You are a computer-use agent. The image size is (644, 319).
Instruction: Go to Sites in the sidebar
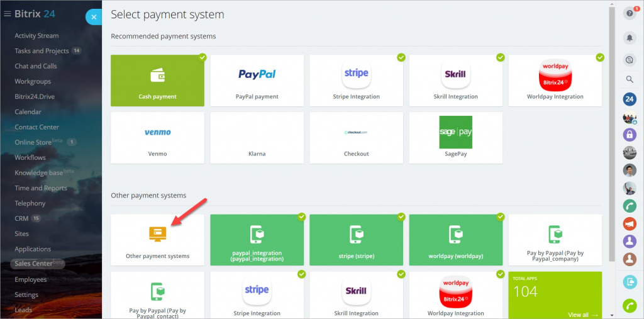click(x=22, y=233)
